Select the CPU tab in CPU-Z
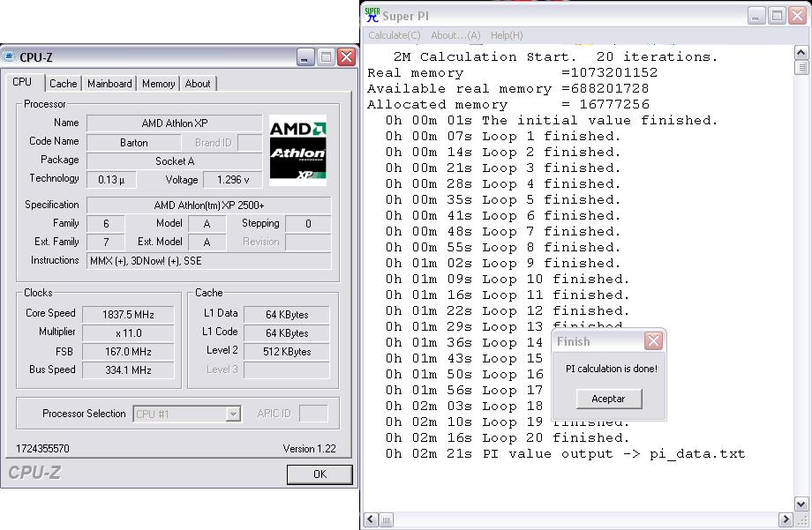The width and height of the screenshot is (812, 530). point(22,82)
